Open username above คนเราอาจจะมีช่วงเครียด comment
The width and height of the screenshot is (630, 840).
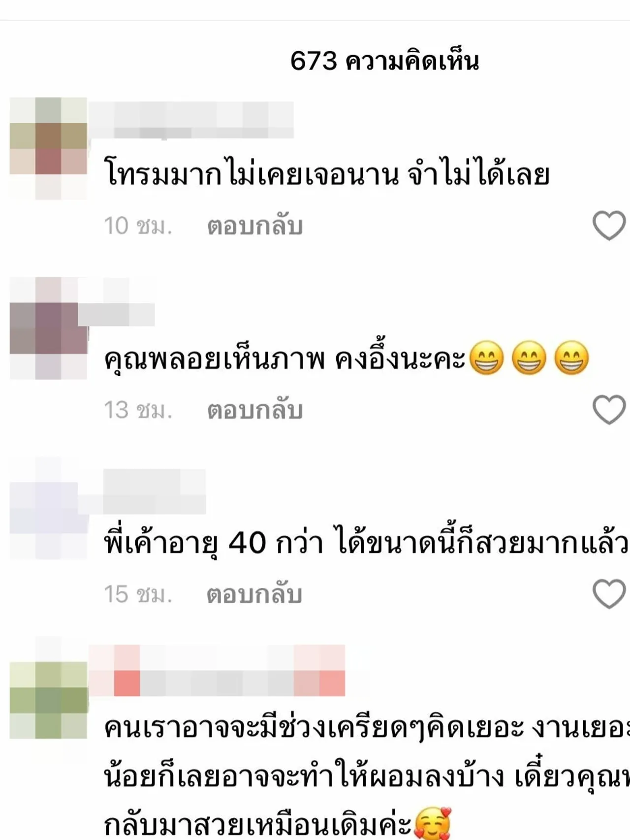217,670
